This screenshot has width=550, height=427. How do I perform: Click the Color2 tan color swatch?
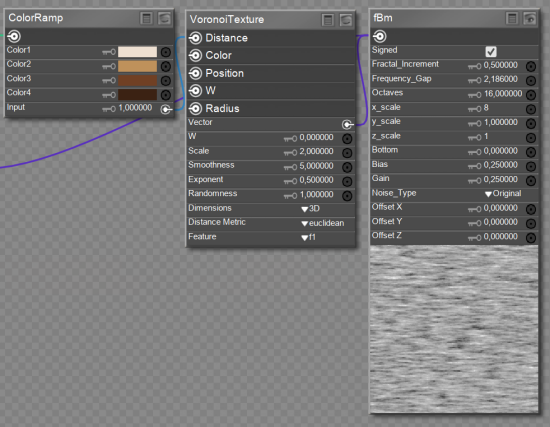coord(137,66)
